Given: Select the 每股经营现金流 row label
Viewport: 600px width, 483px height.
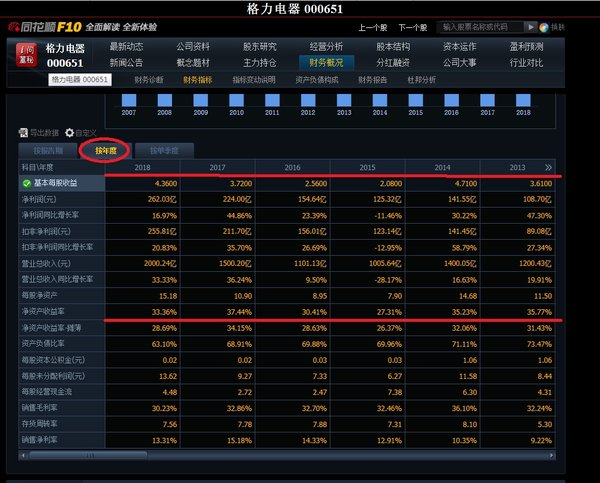Looking at the screenshot, I should click(x=47, y=392).
